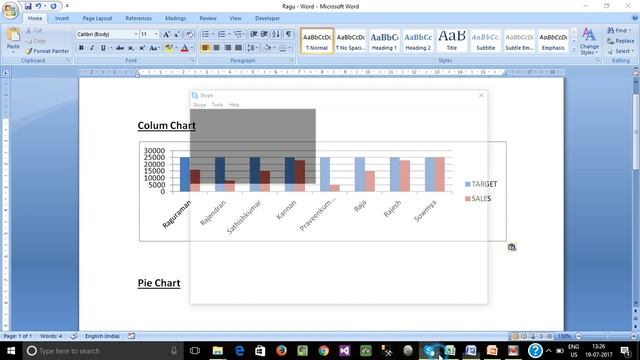
Task: Apply Title style from gallery
Action: [x=451, y=41]
